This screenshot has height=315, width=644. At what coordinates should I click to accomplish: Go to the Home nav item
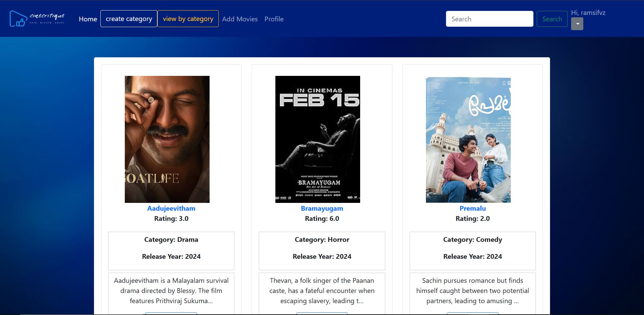[88, 19]
